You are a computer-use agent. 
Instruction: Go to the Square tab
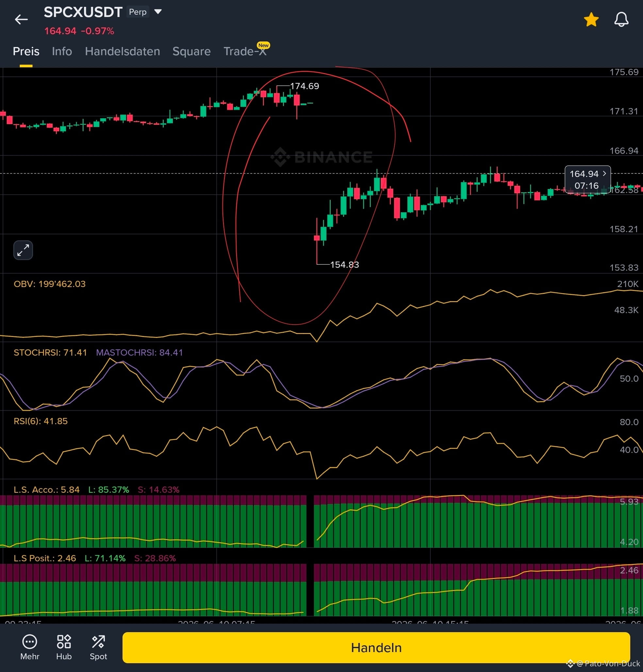pyautogui.click(x=191, y=51)
